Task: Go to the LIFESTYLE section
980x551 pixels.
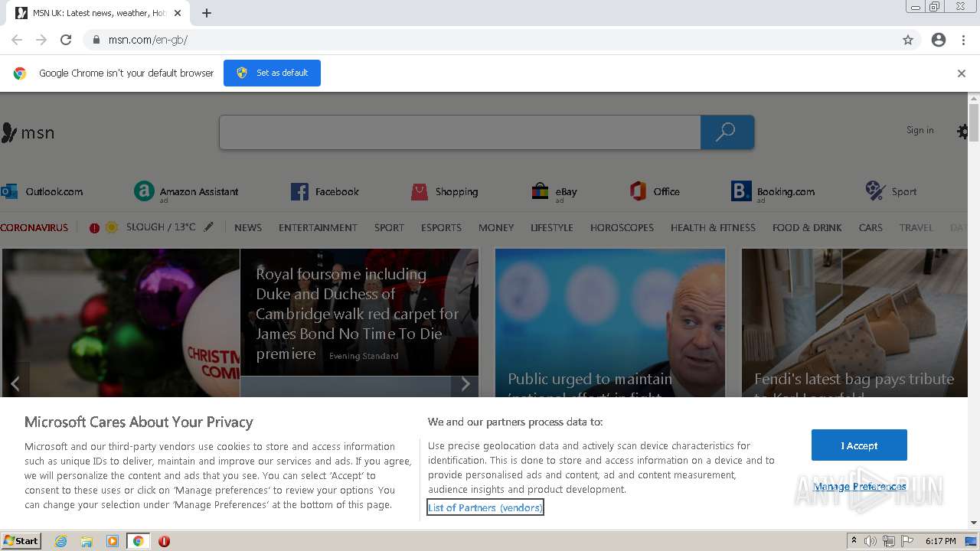Action: pyautogui.click(x=552, y=227)
